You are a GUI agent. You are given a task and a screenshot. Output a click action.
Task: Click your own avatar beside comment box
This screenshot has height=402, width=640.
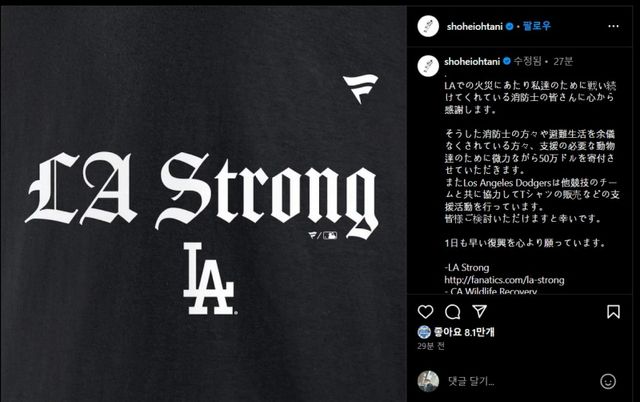(428, 382)
